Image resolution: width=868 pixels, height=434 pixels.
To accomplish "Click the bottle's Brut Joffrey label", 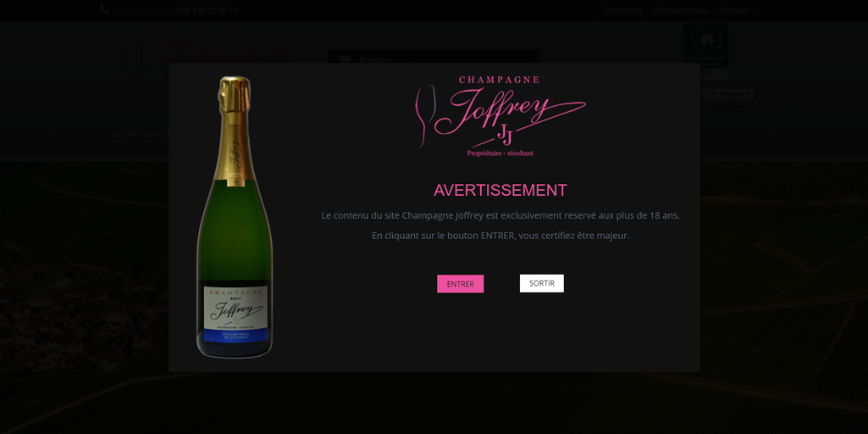I will 235,314.
